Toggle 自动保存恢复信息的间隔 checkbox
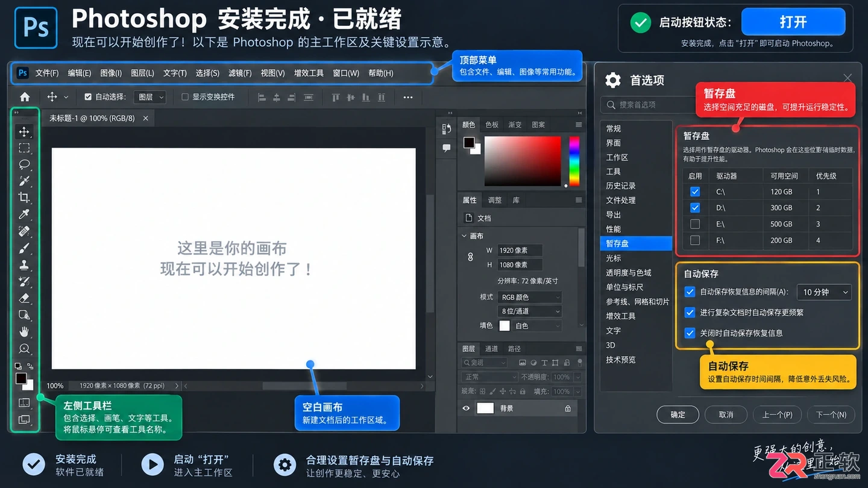This screenshot has width=868, height=488. tap(690, 292)
